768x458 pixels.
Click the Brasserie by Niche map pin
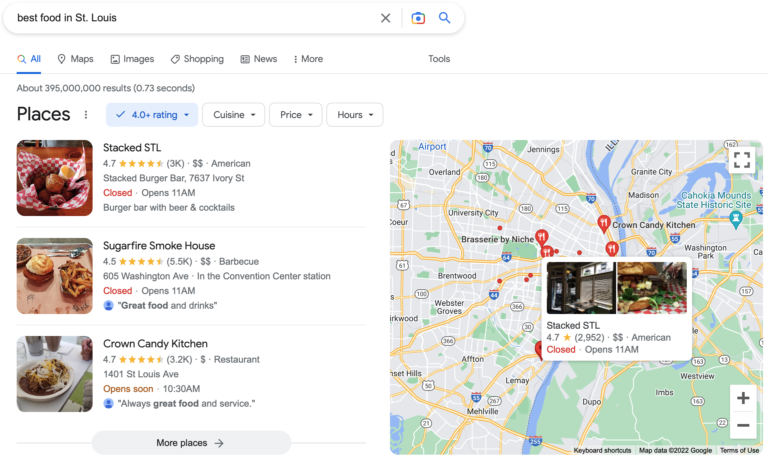click(541, 238)
